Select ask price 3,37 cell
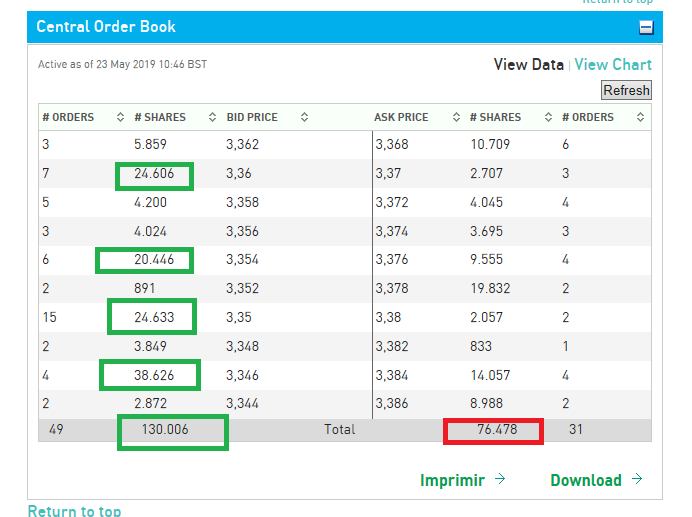Viewport: 692px width, 517px height. (x=388, y=174)
